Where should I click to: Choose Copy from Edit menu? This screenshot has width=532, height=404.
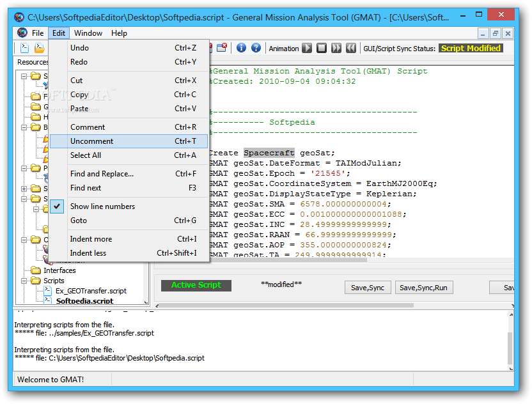pos(129,95)
